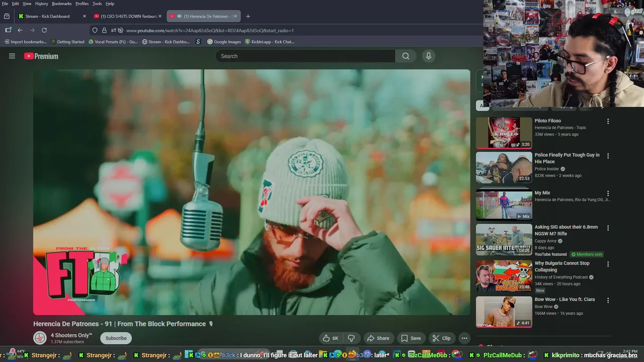The height and width of the screenshot is (362, 644).
Task: Open the 4 Shooters Only channel avatar
Action: point(40,338)
